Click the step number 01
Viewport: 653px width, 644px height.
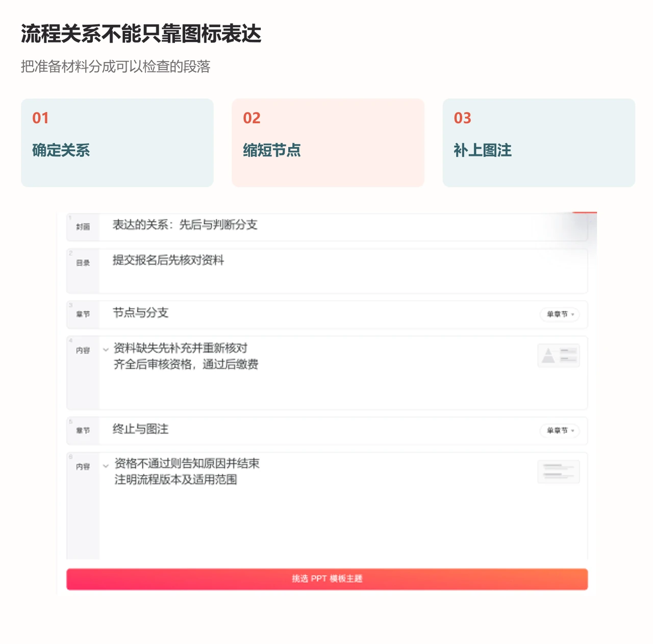click(40, 118)
